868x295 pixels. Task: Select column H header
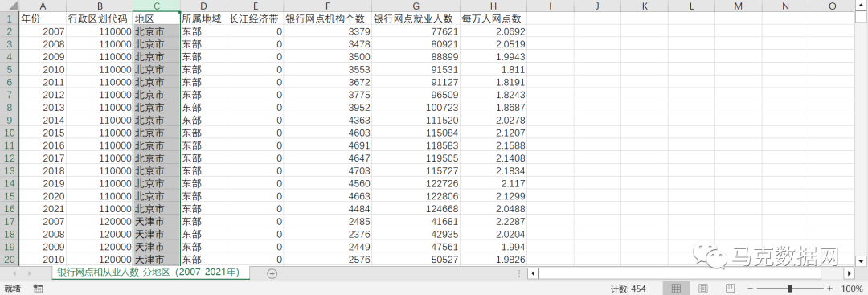coord(493,6)
